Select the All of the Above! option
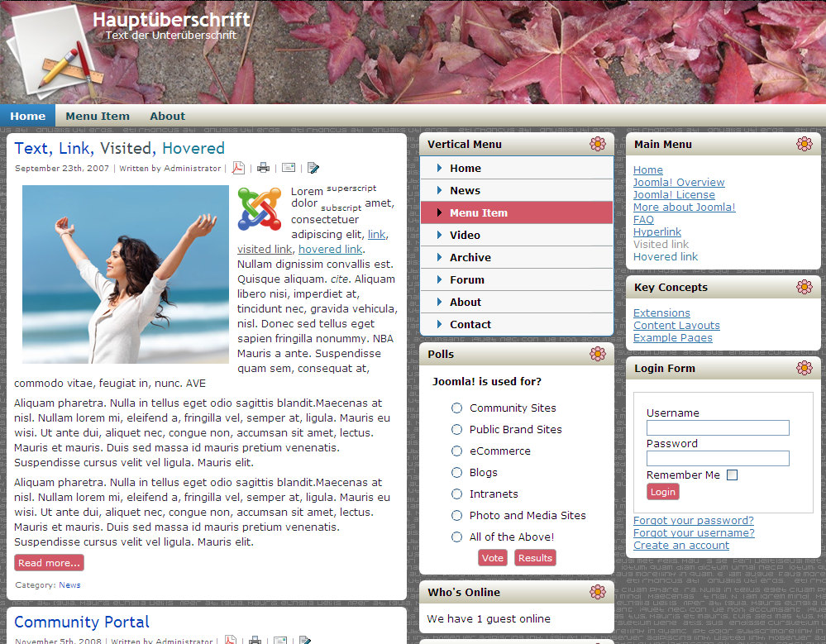Viewport: 826px width, 644px height. click(x=456, y=537)
